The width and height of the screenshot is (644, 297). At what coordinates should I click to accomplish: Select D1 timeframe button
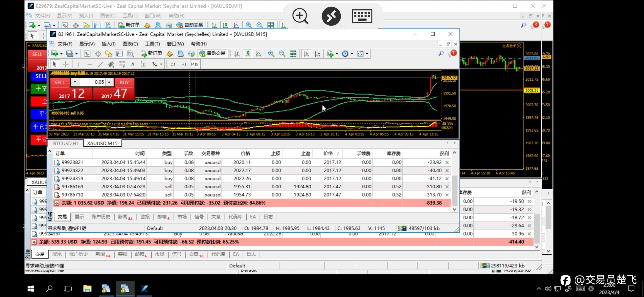(x=173, y=64)
